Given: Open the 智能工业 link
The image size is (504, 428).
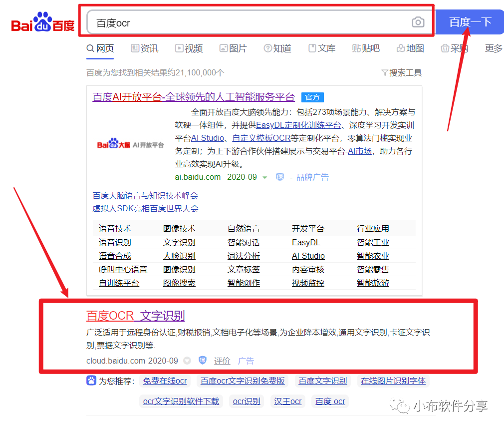Looking at the screenshot, I should coord(373,242).
